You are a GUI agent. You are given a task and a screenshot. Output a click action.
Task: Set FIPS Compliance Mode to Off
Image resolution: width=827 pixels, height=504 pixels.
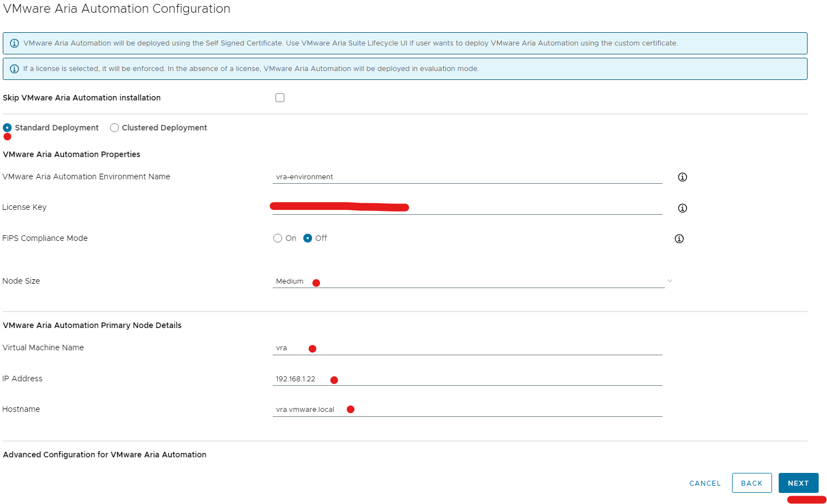(x=308, y=238)
